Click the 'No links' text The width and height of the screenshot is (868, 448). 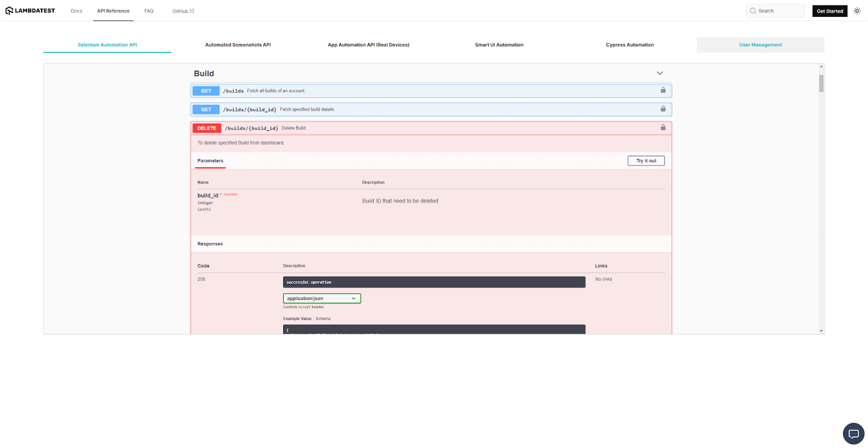coord(603,279)
